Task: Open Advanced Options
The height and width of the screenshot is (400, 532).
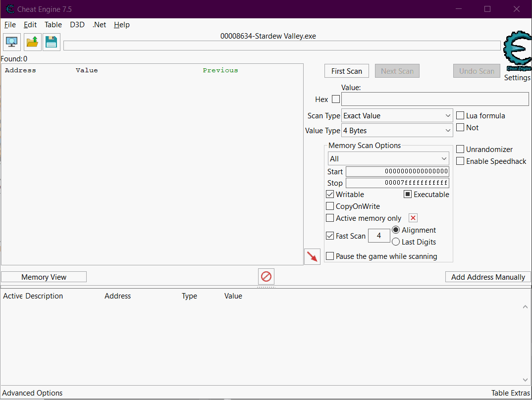Action: click(x=32, y=393)
